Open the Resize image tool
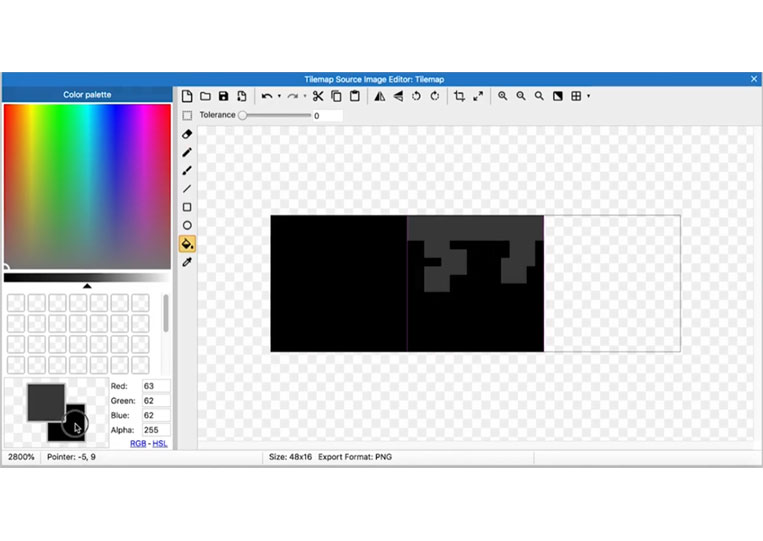This screenshot has width=763, height=541. coord(478,96)
